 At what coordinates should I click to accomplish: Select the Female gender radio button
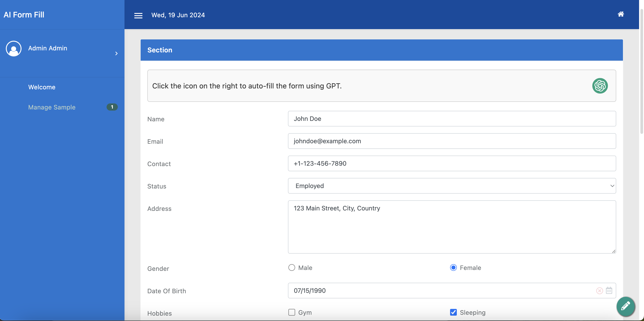coord(453,267)
